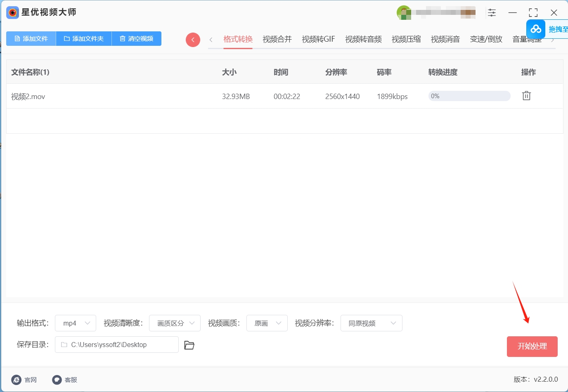Viewport: 568px width, 392px height.
Task: Open the 视频画质 原画 dropdown
Action: pos(267,323)
